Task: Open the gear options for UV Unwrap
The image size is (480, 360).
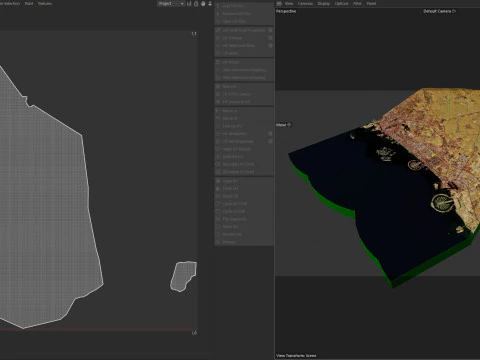Action: tap(270, 38)
